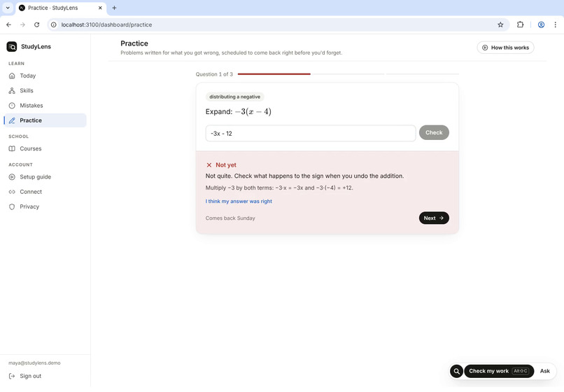Click the site info icon in address bar

[x=54, y=24]
